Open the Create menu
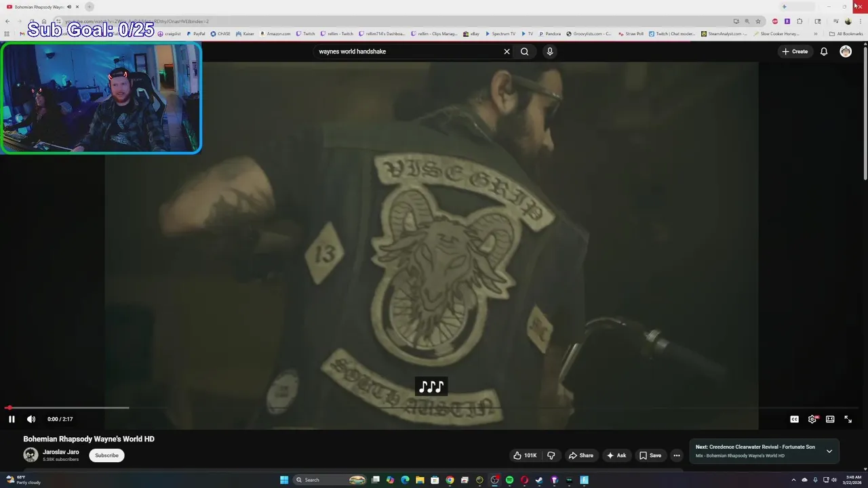Viewport: 868px width, 488px height. click(x=795, y=52)
